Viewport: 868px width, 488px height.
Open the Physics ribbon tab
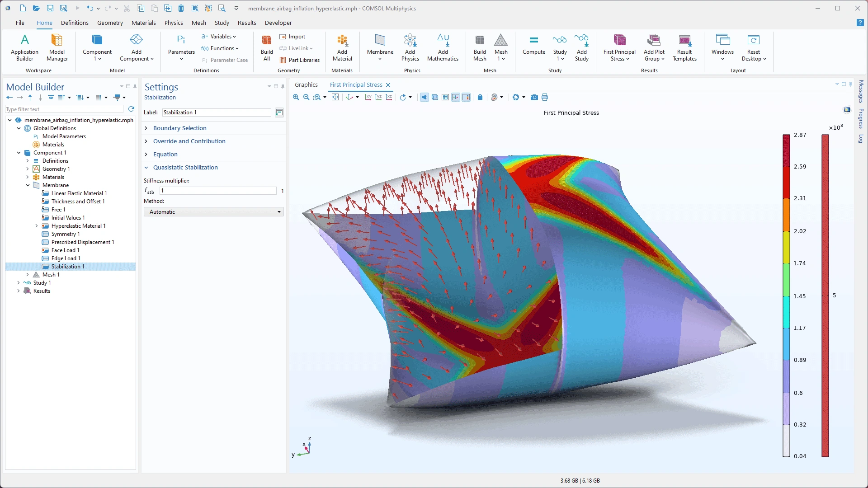[174, 23]
